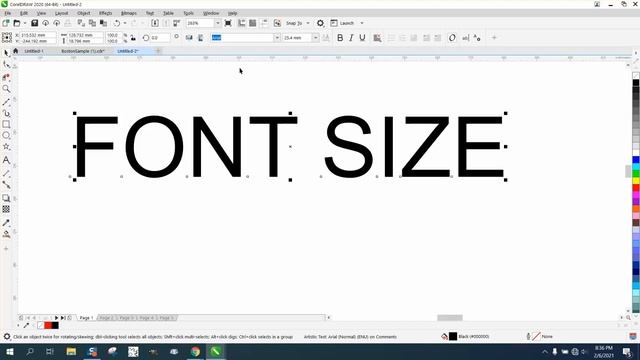Image resolution: width=640 pixels, height=360 pixels.
Task: Toggle the show rulers button
Action: 242,23
